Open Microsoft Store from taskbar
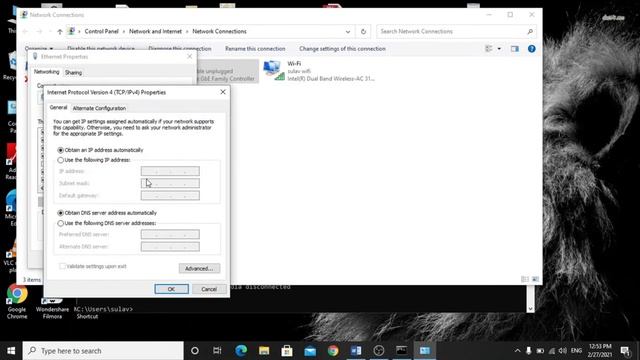 287,351
